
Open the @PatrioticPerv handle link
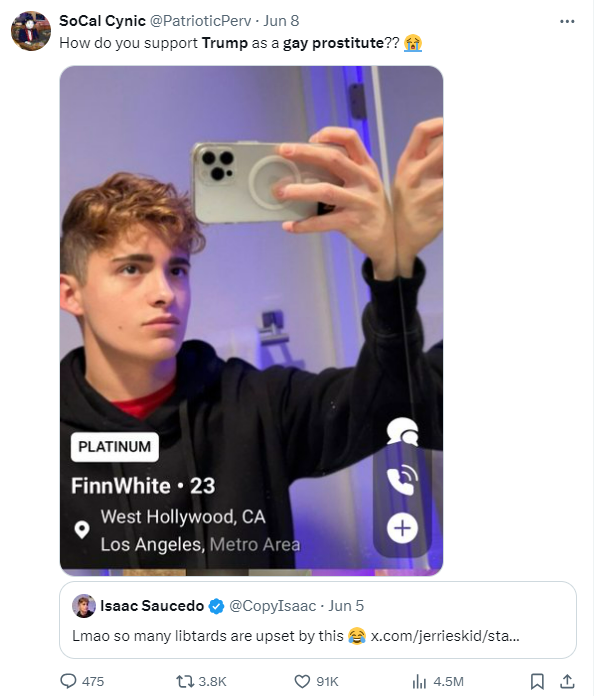click(200, 20)
